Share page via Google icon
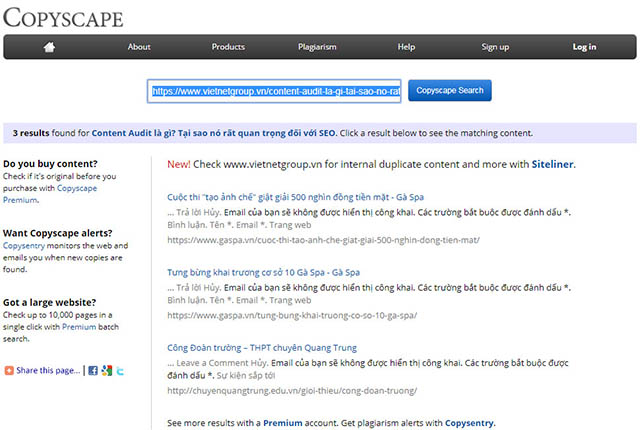 coord(107,370)
